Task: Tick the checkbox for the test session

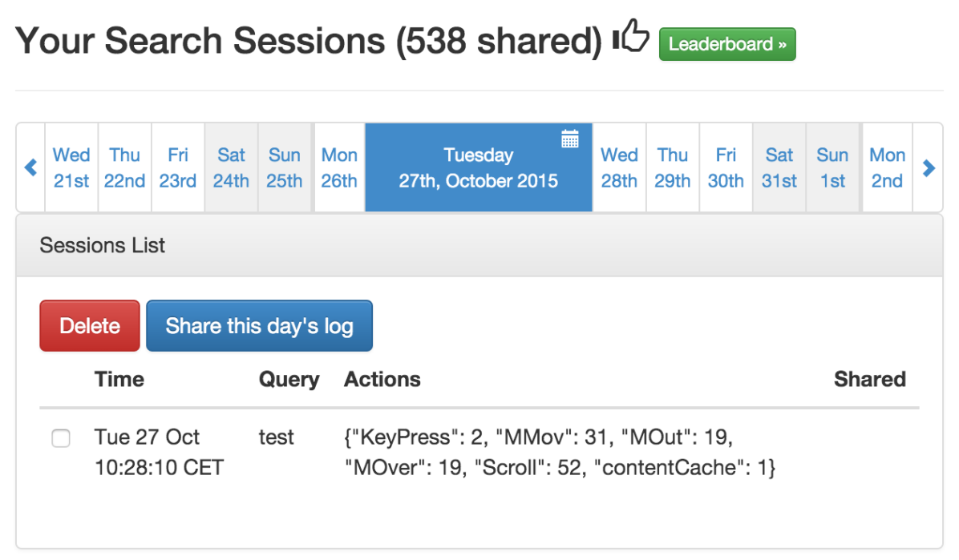Action: 61,438
